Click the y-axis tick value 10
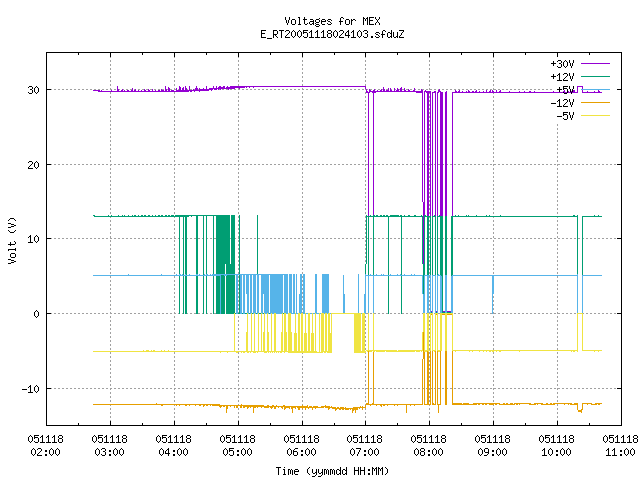The height and width of the screenshot is (480, 640). (33, 239)
